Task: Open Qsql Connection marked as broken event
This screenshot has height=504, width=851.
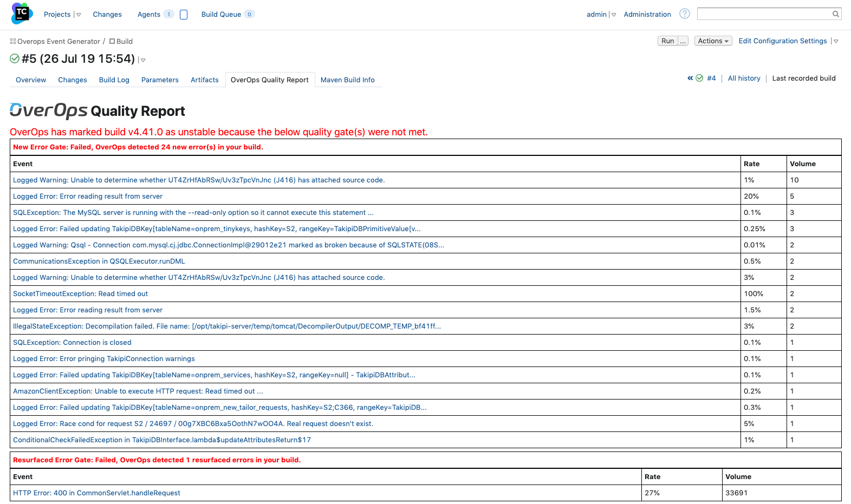Action: 229,245
